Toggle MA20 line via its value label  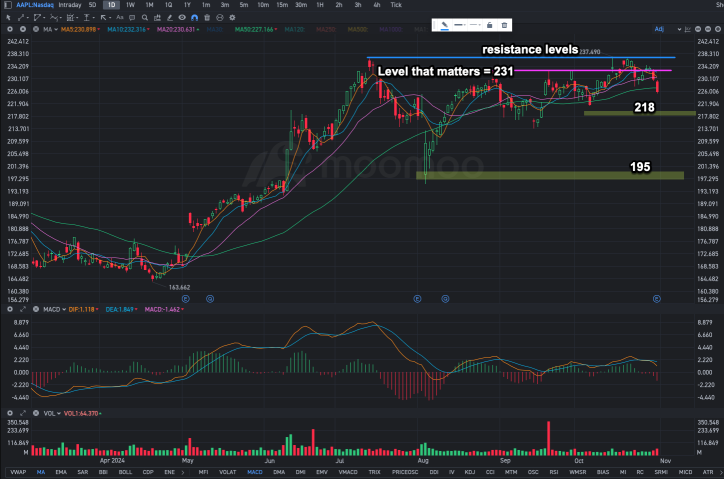pos(178,29)
